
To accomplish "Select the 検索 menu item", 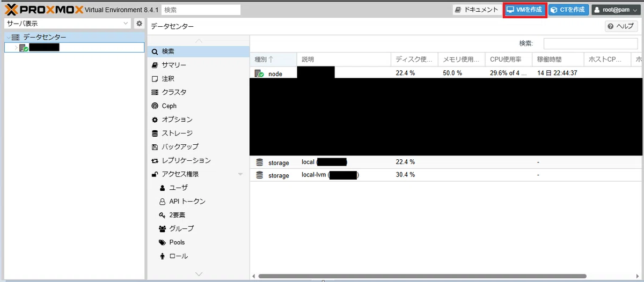I will 198,51.
